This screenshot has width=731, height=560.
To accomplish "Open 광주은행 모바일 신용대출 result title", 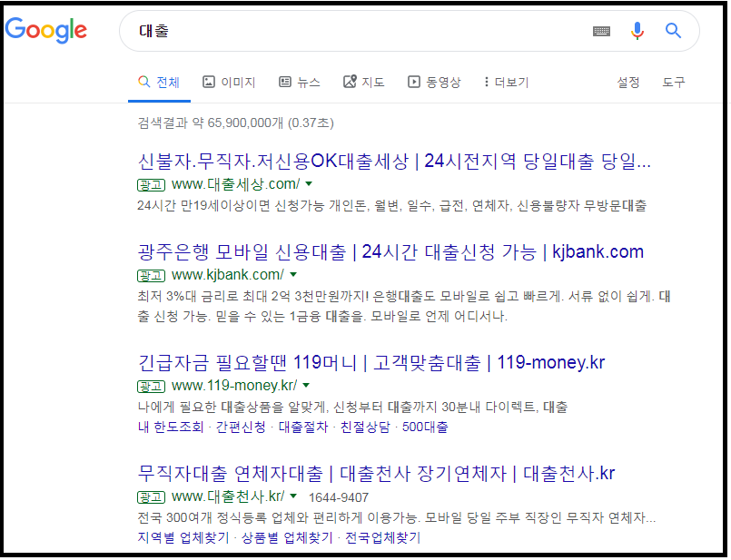I will 390,252.
